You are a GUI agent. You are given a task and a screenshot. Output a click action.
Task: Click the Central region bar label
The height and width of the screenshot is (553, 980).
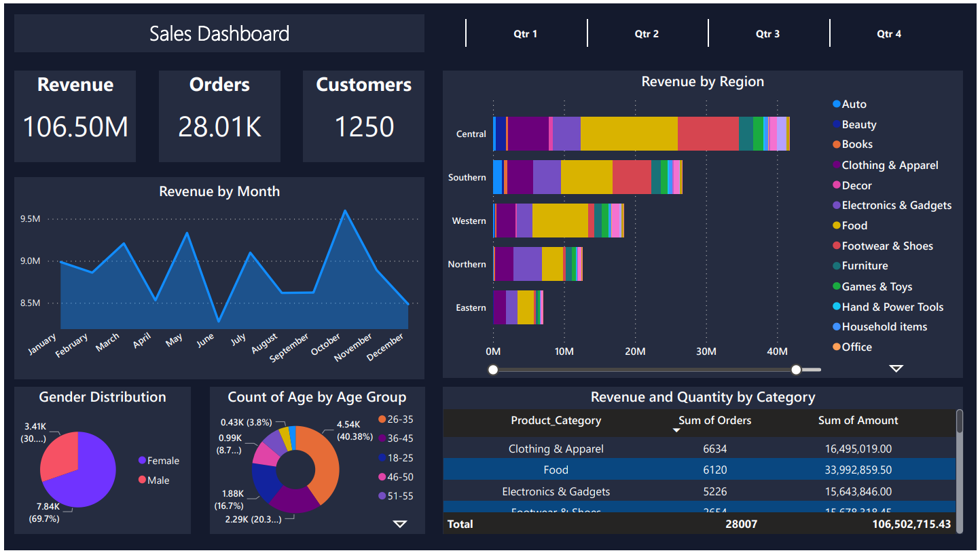(x=471, y=134)
